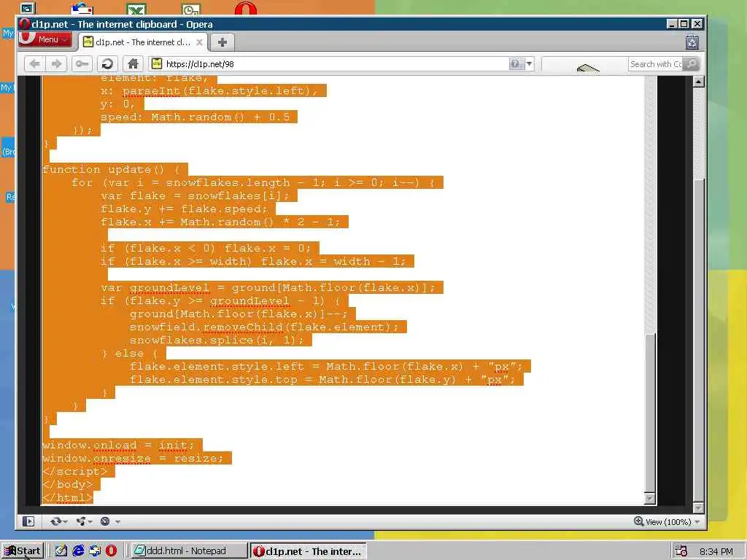Switch to ddd.html - Notepad taskbar button
Viewport: 747px width, 560px height.
click(x=188, y=551)
